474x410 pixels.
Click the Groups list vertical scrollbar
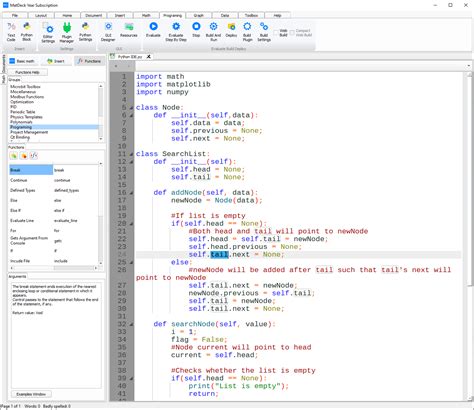[x=101, y=112]
